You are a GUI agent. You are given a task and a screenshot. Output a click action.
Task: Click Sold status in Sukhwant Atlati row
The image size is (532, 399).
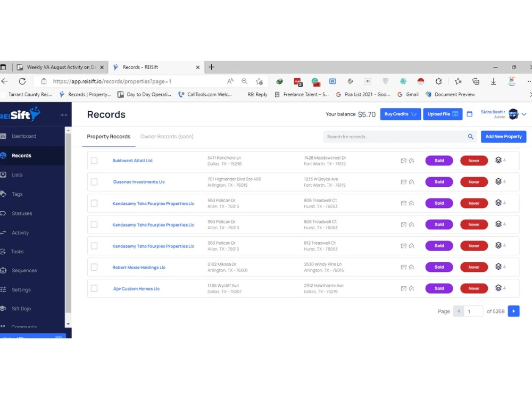pyautogui.click(x=439, y=161)
